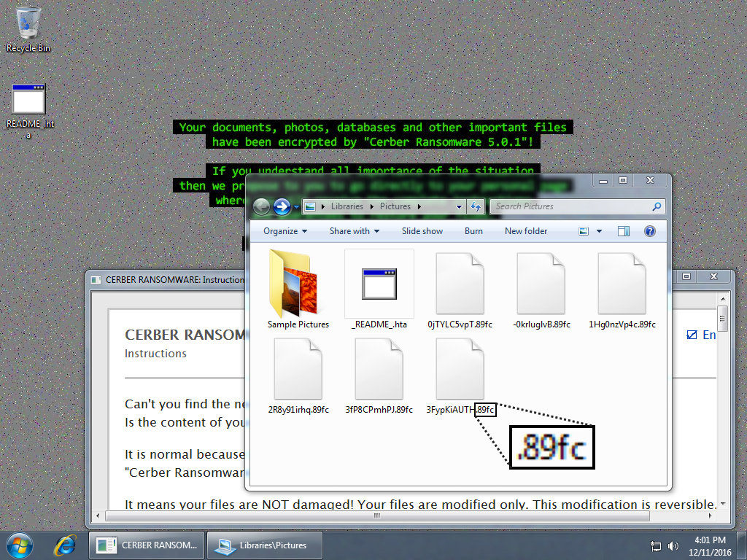Select the En language option in Cerber window
The height and width of the screenshot is (560, 747).
pos(701,335)
